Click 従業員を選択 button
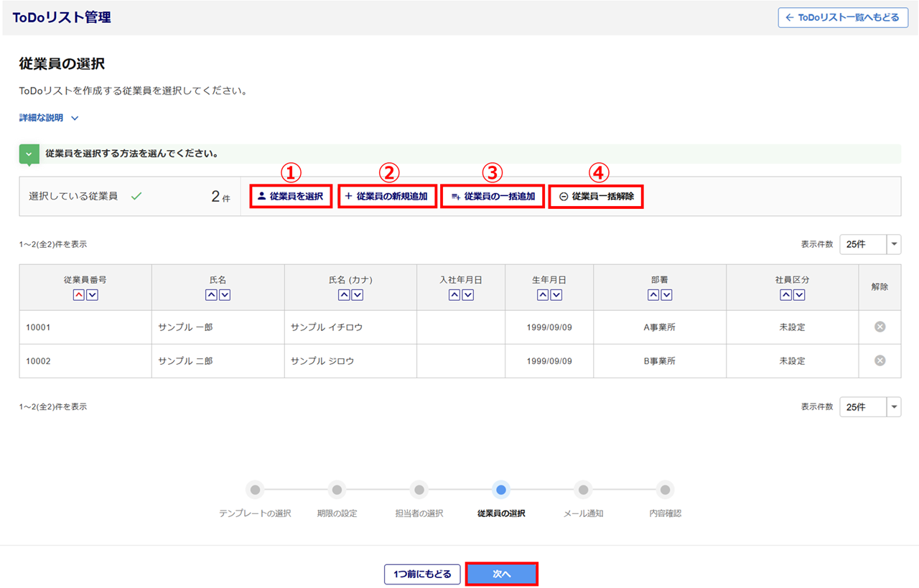The image size is (919, 588). coord(291,196)
